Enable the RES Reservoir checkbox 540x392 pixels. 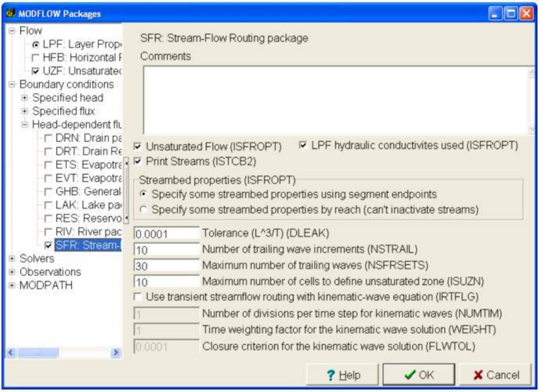pyautogui.click(x=48, y=219)
